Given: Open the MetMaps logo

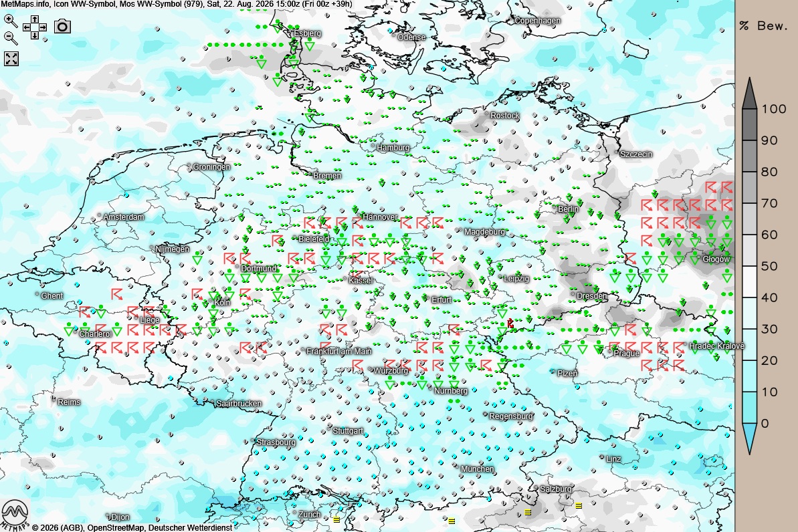Looking at the screenshot, I should click(x=14, y=515).
